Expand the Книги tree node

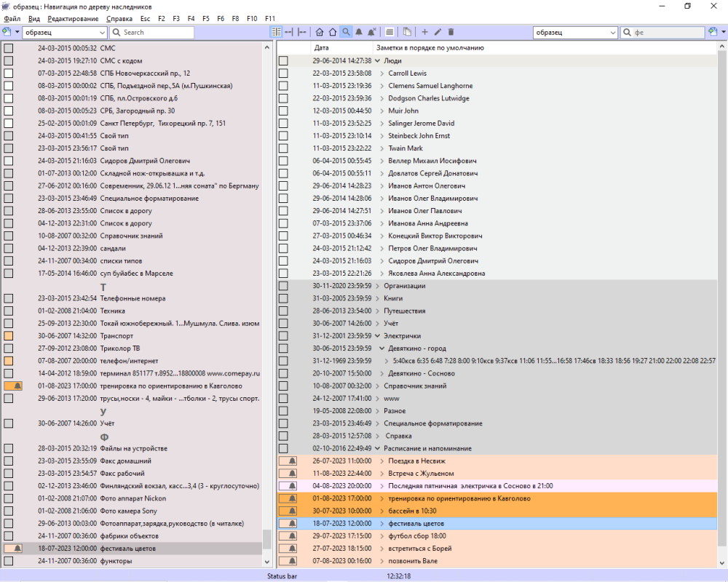coord(377,298)
